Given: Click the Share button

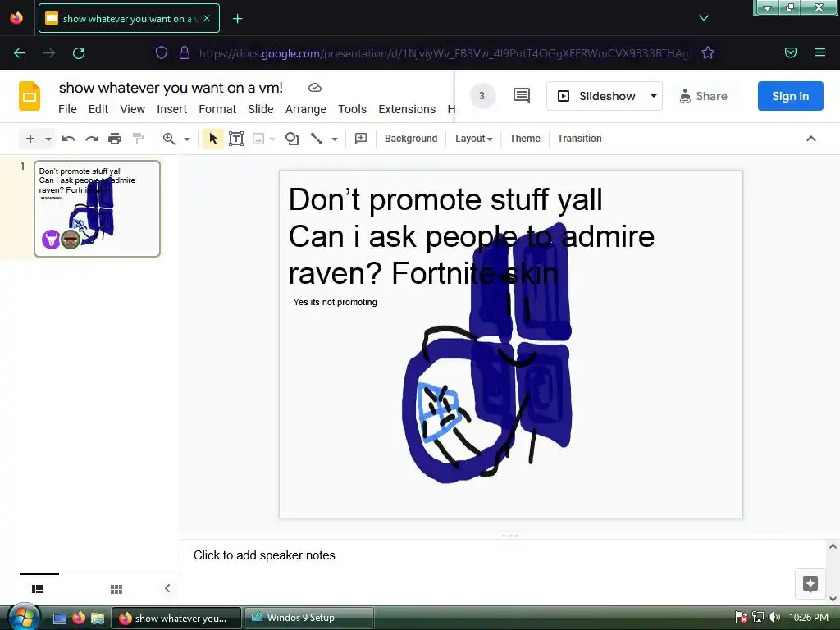Looking at the screenshot, I should [x=703, y=97].
